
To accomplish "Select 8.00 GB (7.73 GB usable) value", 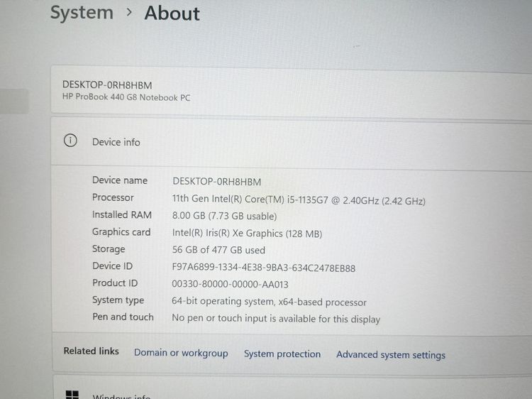I will point(224,216).
